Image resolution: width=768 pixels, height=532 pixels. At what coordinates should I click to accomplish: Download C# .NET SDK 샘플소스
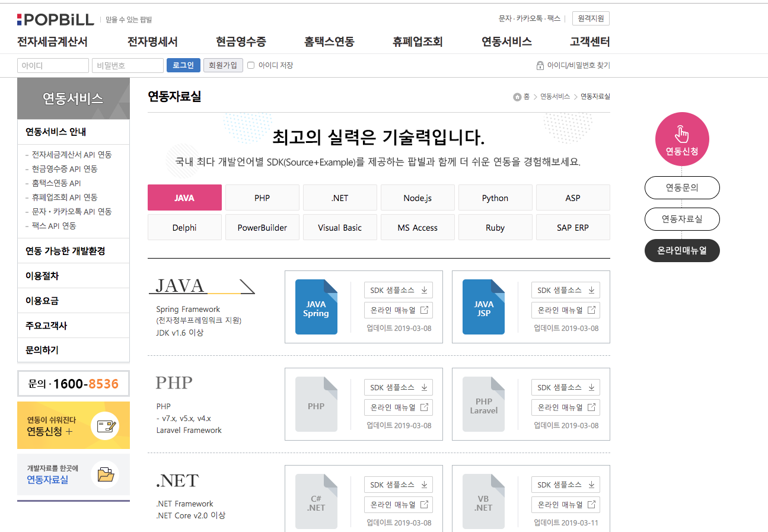click(399, 485)
